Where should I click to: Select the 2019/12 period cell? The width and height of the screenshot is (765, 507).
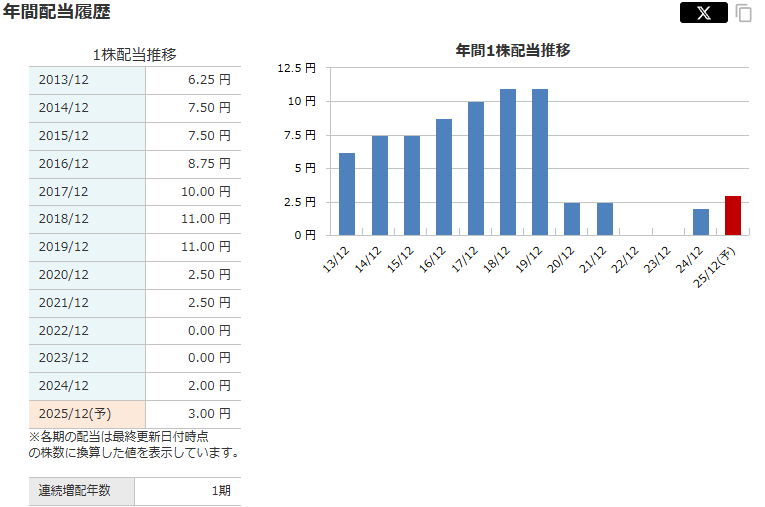coord(87,247)
